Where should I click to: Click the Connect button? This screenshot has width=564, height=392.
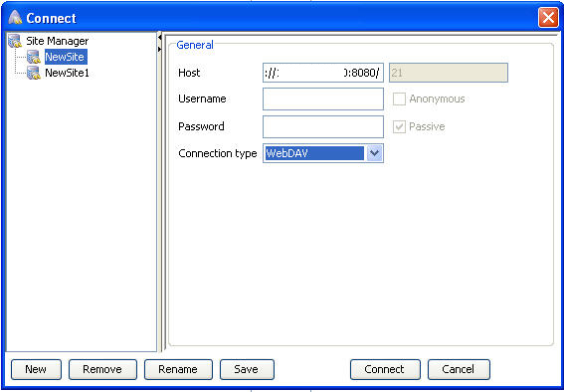click(385, 369)
